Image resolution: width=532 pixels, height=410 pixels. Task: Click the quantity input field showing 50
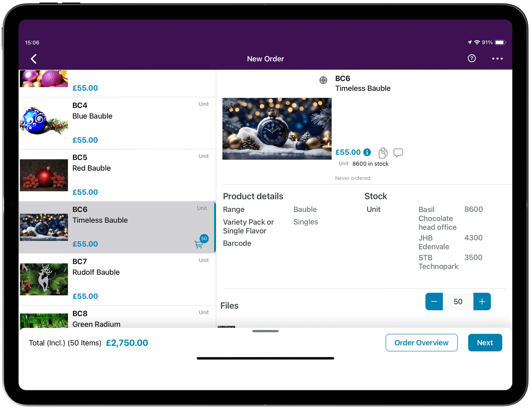(x=458, y=301)
